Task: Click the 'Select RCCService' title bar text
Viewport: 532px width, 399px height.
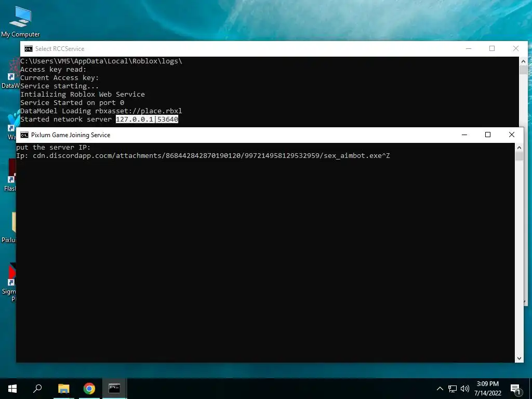Action: click(x=60, y=49)
